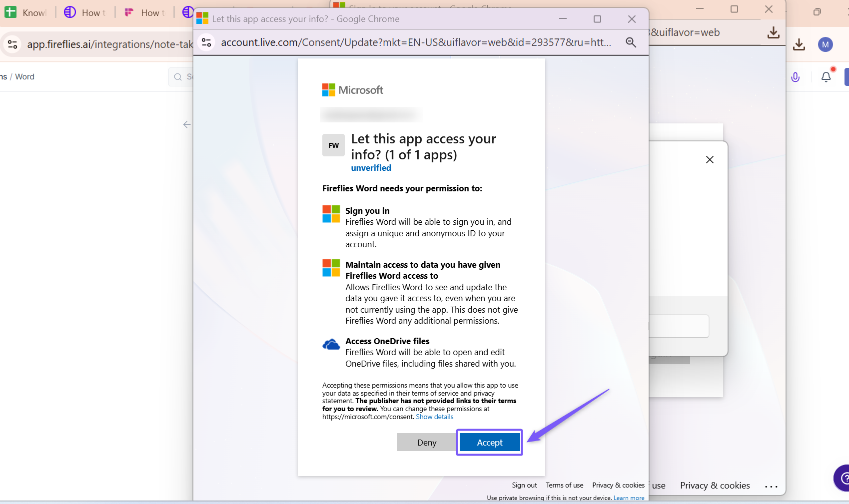Select the Access OneDrive files permission heading
This screenshot has width=849, height=504.
point(387,341)
